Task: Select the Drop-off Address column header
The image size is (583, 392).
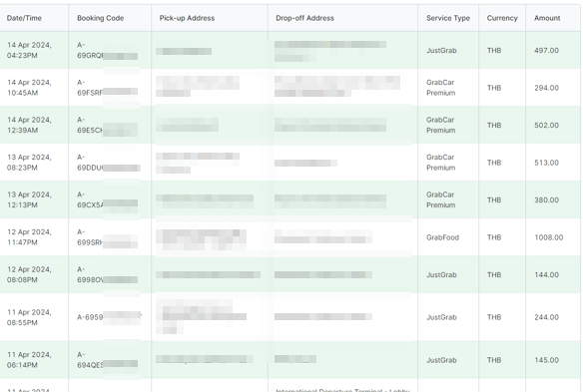Action: (x=304, y=18)
